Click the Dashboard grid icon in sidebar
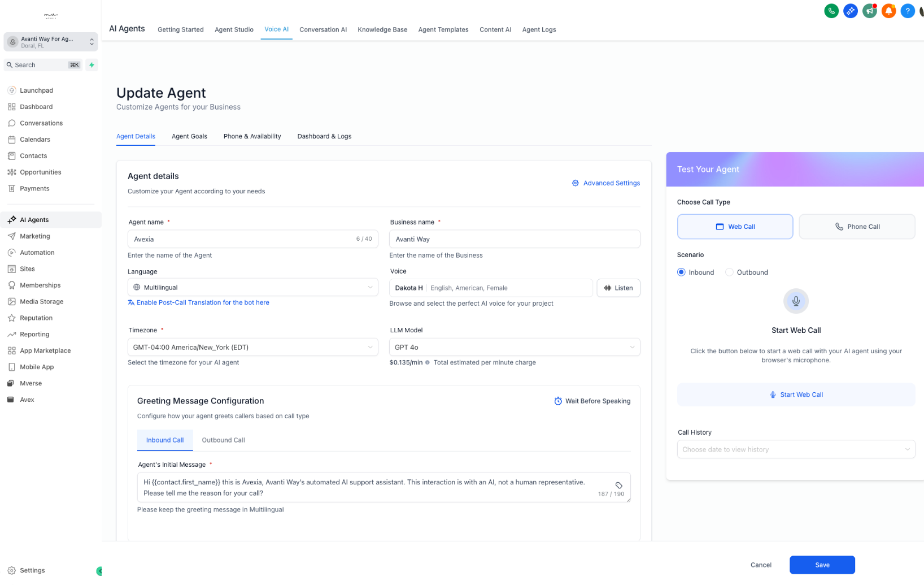 tap(12, 107)
